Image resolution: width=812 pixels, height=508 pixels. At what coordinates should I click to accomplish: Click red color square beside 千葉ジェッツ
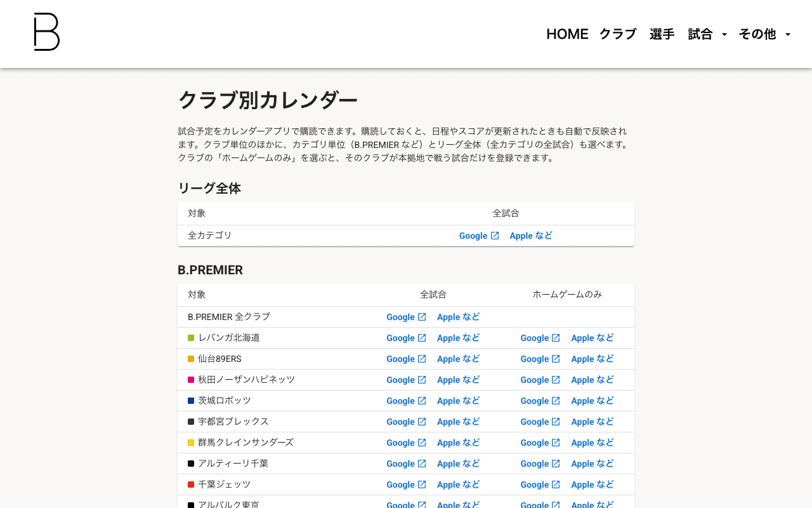click(191, 485)
